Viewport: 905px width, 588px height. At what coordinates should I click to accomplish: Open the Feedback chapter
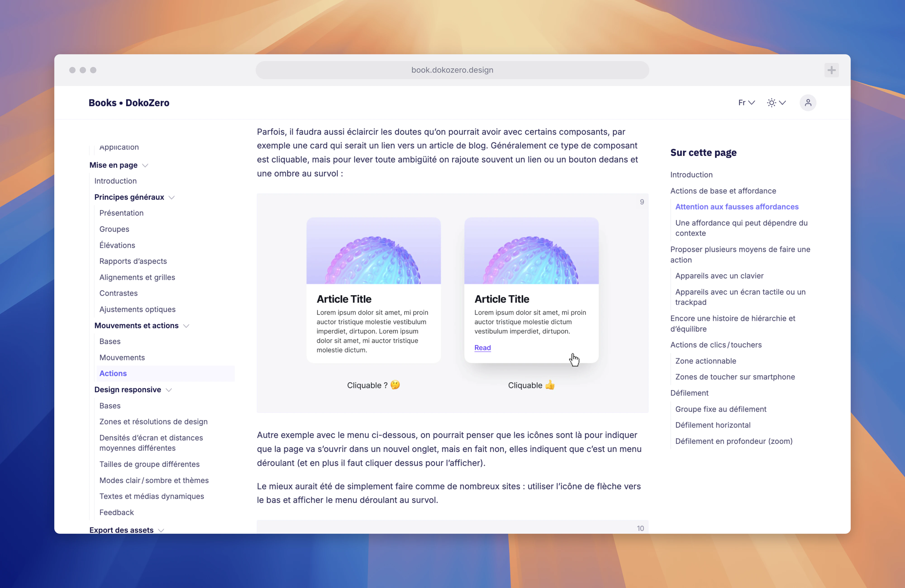(116, 512)
